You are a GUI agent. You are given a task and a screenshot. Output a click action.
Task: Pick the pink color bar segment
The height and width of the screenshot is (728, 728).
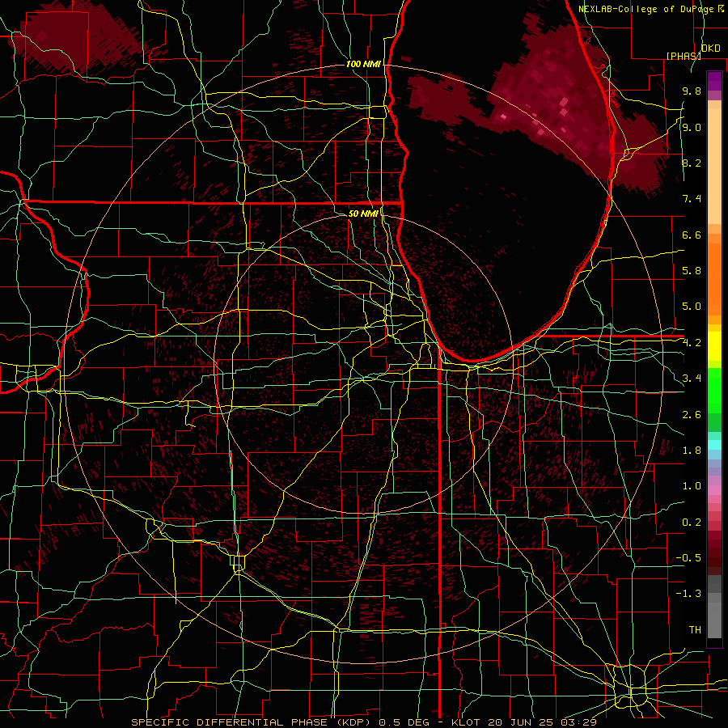pos(714,489)
